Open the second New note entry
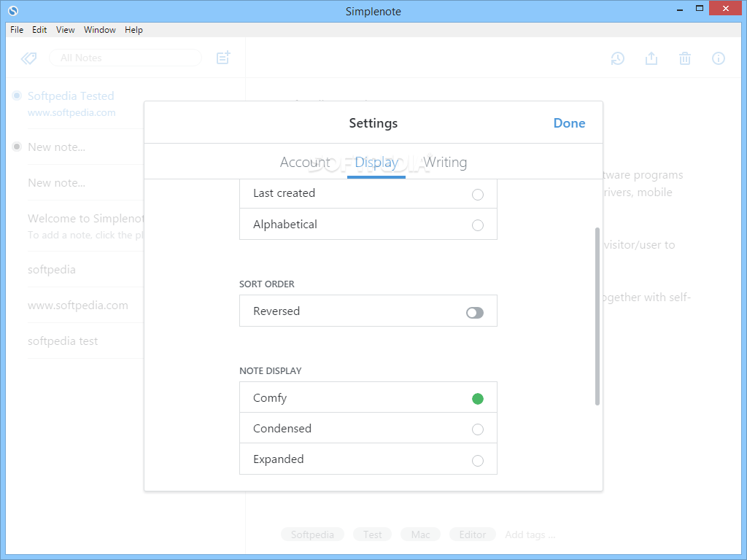Image resolution: width=747 pixels, height=560 pixels. pos(86,183)
